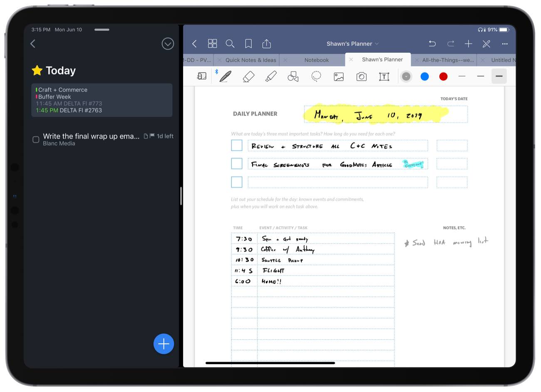Switch to the Notebook tab
The image size is (541, 392).
click(316, 60)
